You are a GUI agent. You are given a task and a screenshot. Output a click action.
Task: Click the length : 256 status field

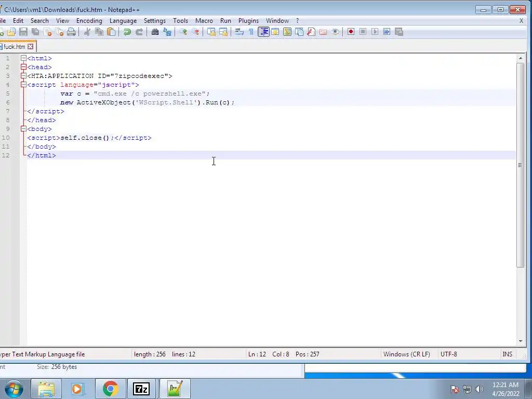tap(150, 354)
